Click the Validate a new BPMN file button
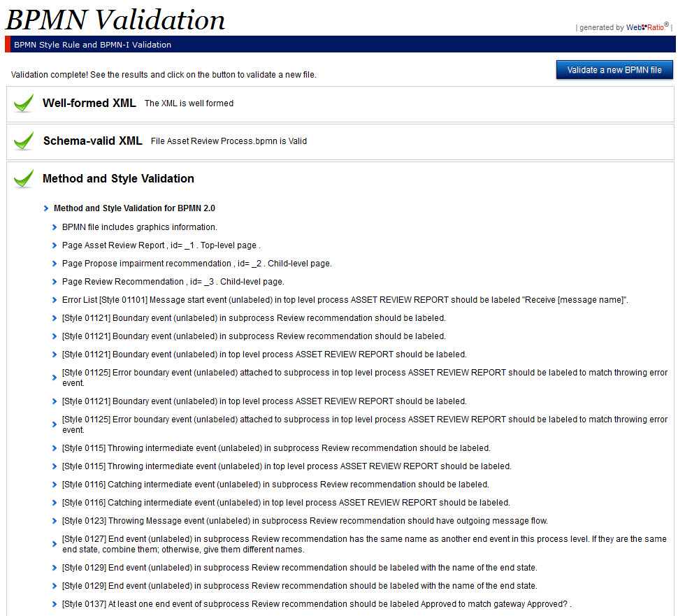678x616 pixels. (614, 70)
